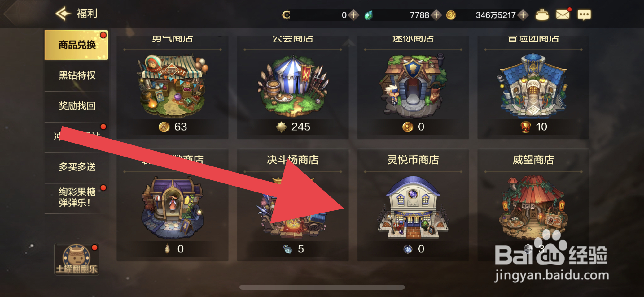Open the 多买多送 tab

[77, 167]
